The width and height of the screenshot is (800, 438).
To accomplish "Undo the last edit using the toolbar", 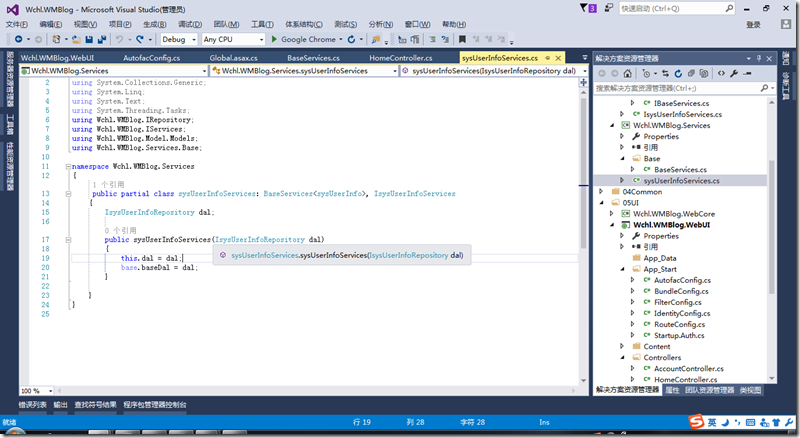I will [x=119, y=39].
